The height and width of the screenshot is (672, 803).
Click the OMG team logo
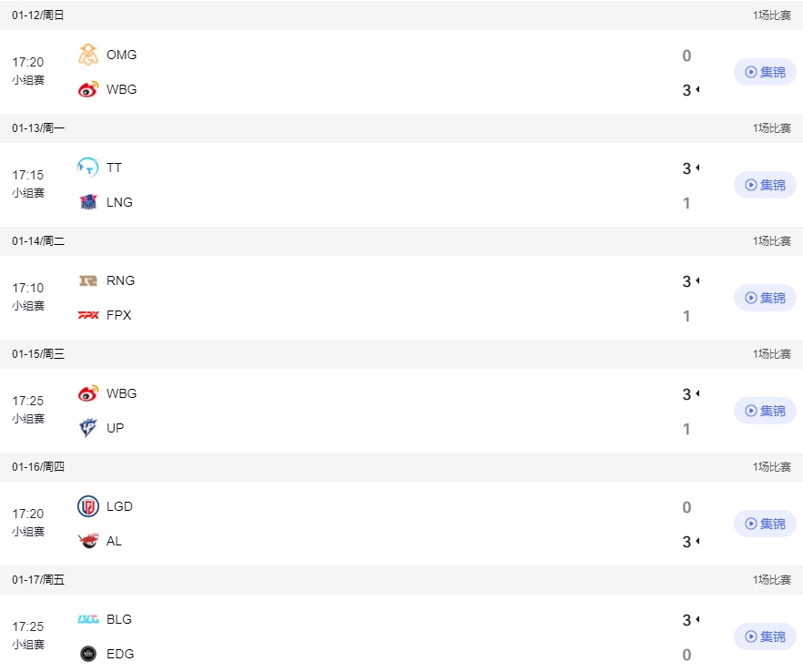click(88, 55)
